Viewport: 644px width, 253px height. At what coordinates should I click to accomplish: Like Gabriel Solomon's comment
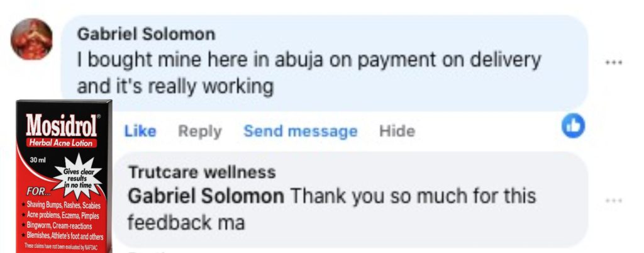click(140, 132)
